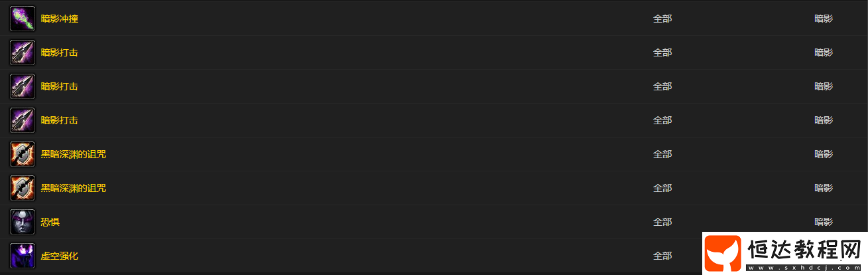Click the icon of the bottom 暗影打击 entry
Image resolution: width=868 pixels, height=275 pixels.
pos(23,120)
